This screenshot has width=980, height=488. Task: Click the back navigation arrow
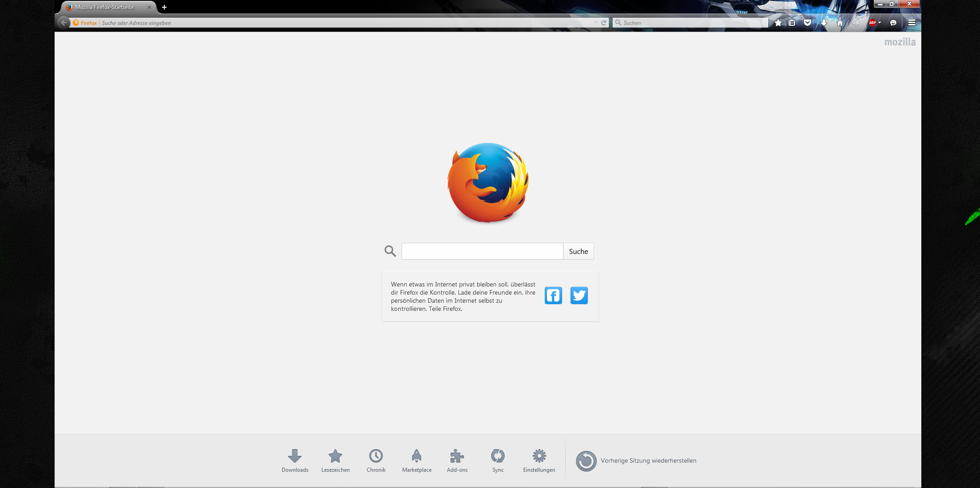(64, 23)
